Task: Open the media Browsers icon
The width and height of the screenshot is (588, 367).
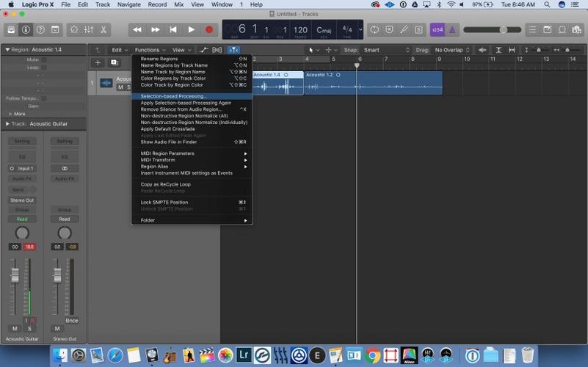Action: [576, 29]
